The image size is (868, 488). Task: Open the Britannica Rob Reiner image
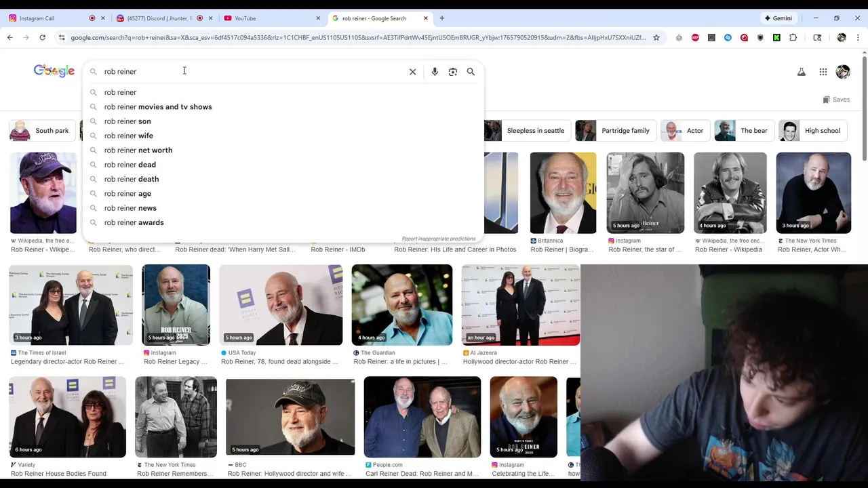pos(563,192)
